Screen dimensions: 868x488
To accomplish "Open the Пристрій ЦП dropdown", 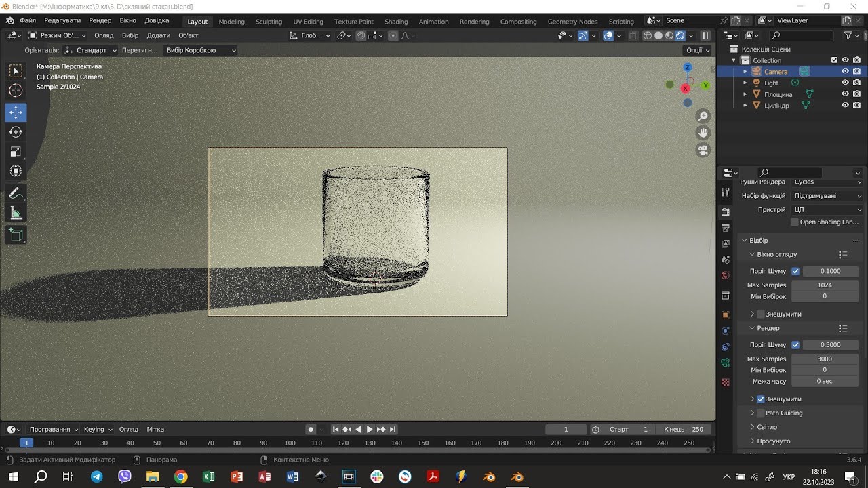I will 827,210.
